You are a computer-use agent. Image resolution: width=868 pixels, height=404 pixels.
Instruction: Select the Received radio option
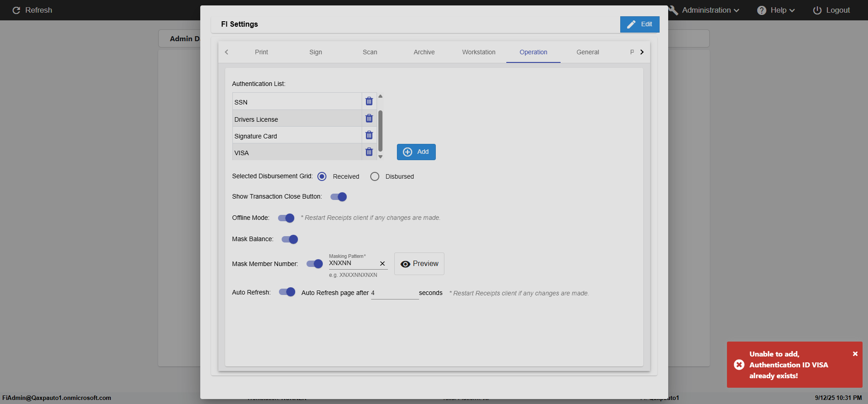point(322,176)
